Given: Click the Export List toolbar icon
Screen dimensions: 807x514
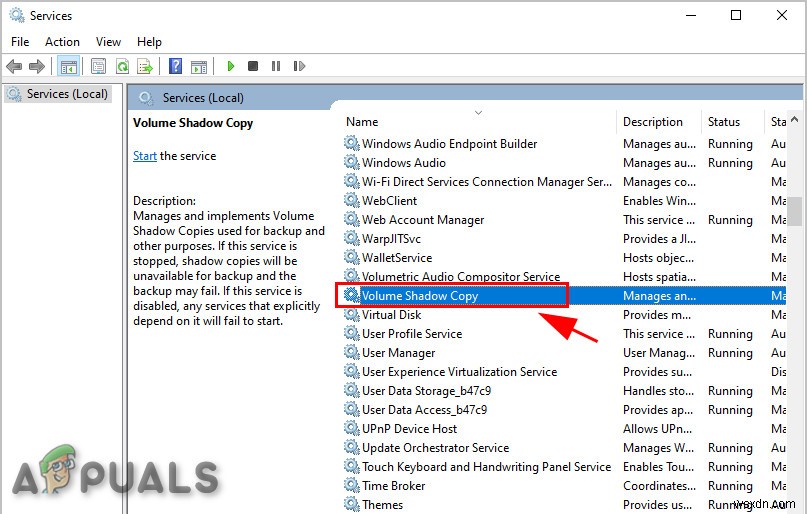Looking at the screenshot, I should click(145, 66).
